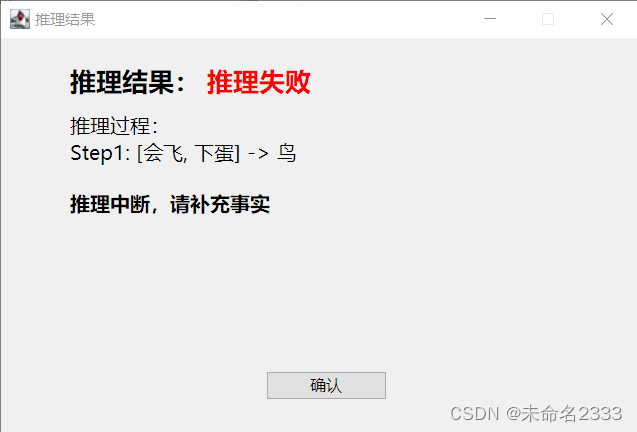This screenshot has height=432, width=637.
Task: Click the Java app icon in title bar
Action: click(20, 19)
